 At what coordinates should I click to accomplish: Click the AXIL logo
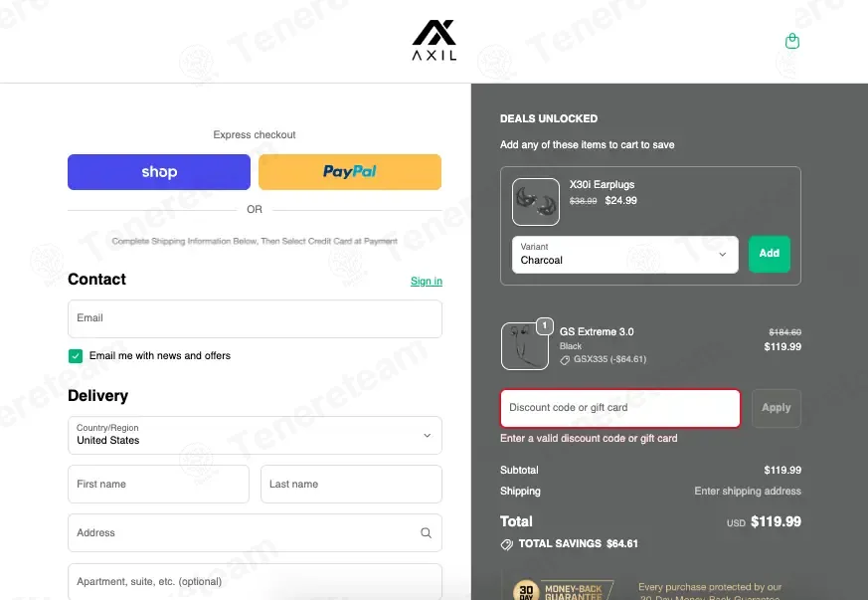pos(434,40)
